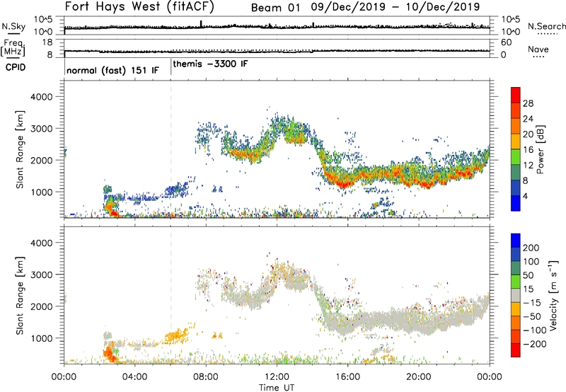Click the N.Sky legend label
The width and height of the screenshot is (566, 392).
13,26
